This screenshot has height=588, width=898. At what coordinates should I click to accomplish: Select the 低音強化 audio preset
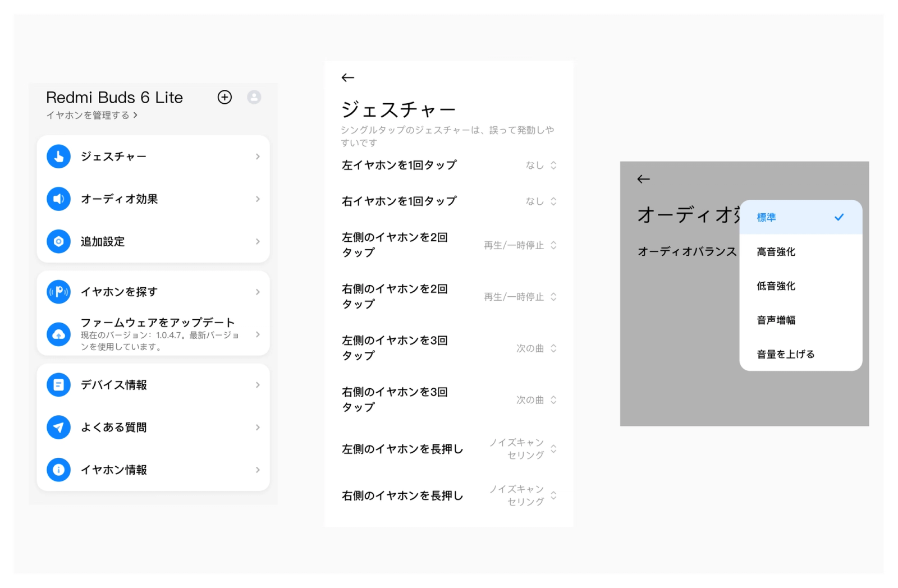point(801,286)
